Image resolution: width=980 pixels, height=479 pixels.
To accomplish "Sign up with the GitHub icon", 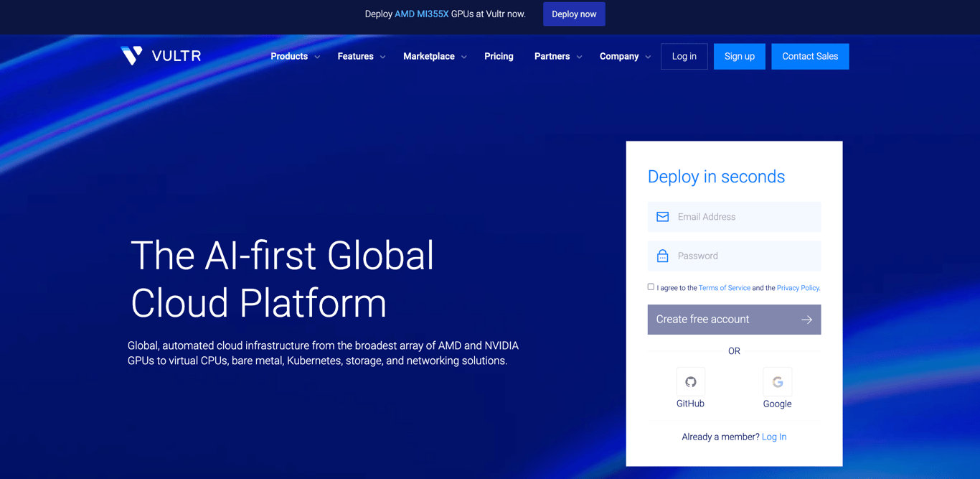I will pos(690,382).
